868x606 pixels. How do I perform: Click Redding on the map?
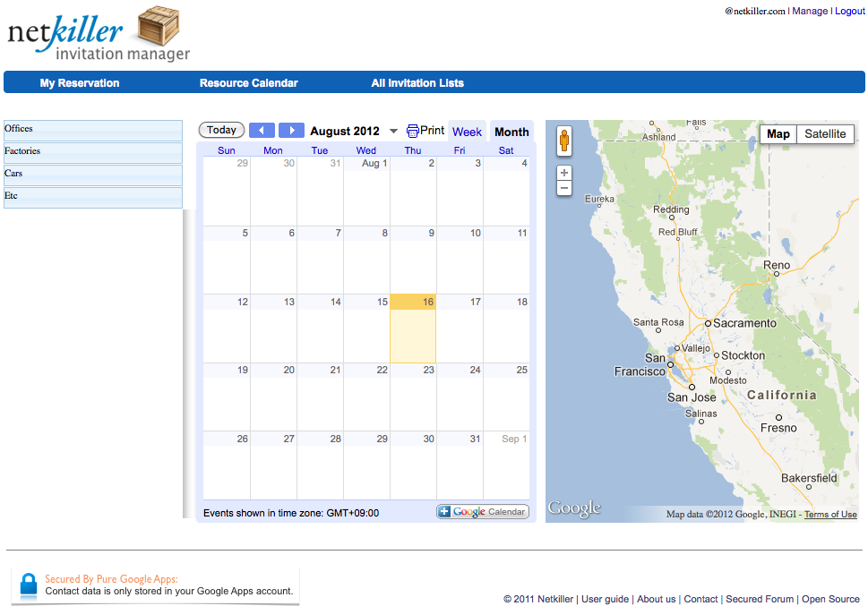[x=671, y=209]
